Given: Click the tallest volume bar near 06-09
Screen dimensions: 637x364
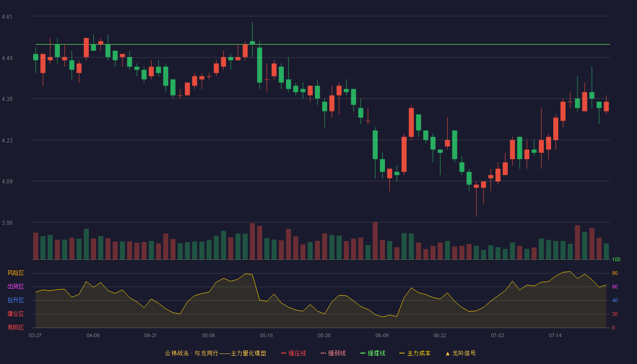Looking at the screenshot, I should [x=375, y=241].
